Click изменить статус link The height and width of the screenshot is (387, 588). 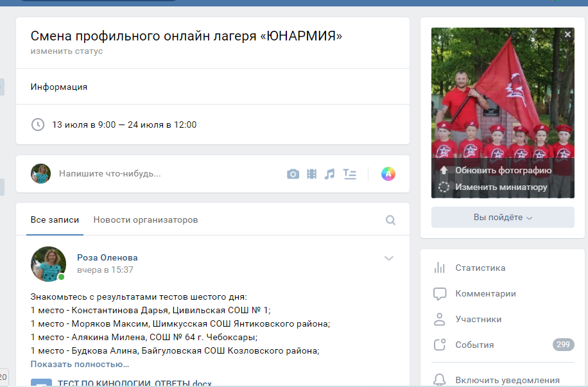coord(67,51)
